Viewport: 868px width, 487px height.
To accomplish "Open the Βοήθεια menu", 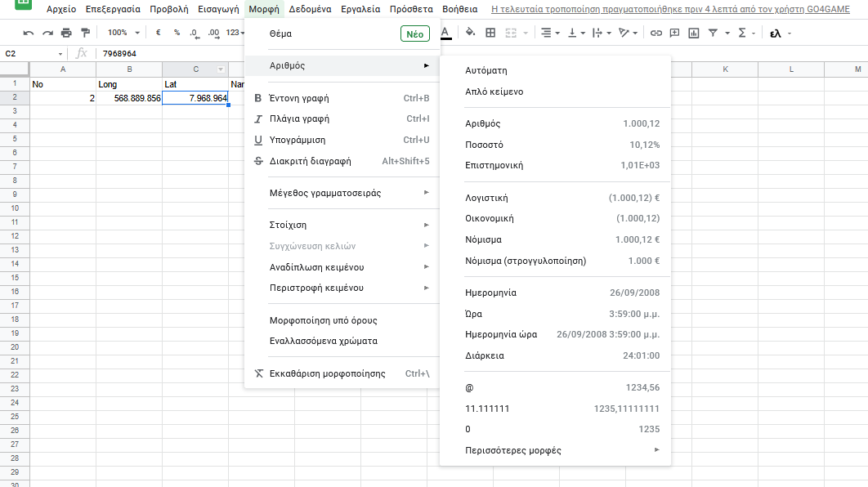I will (x=460, y=9).
